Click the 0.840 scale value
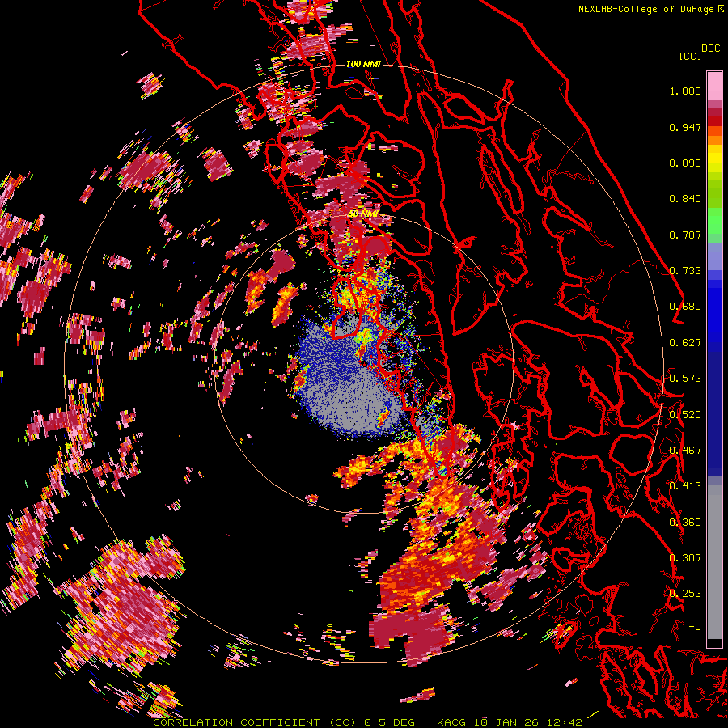Image resolution: width=728 pixels, height=728 pixels. coord(685,199)
